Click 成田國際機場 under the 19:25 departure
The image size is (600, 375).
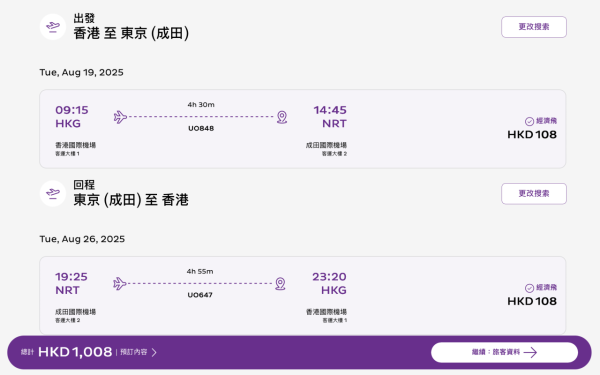(75, 312)
